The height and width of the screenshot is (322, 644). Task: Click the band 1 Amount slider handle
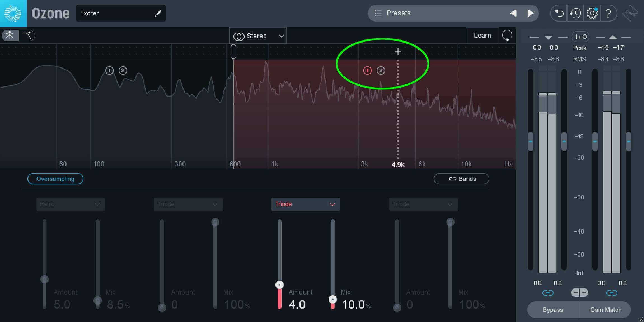[45, 279]
